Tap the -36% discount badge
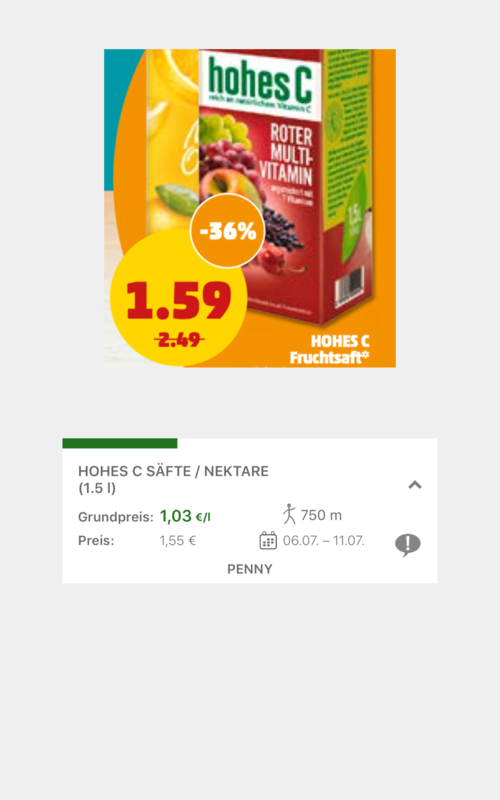The height and width of the screenshot is (800, 500). coord(228,231)
